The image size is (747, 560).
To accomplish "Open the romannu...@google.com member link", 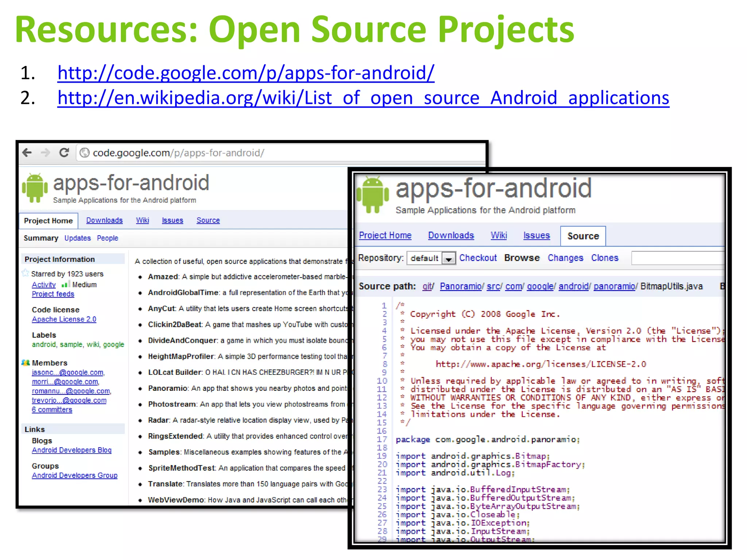I will pos(71,391).
